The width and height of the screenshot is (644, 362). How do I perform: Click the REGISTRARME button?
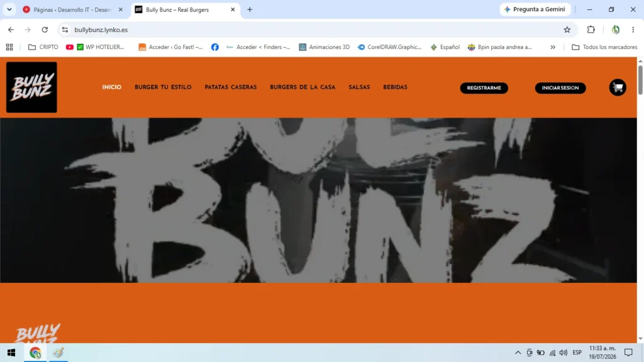point(484,88)
